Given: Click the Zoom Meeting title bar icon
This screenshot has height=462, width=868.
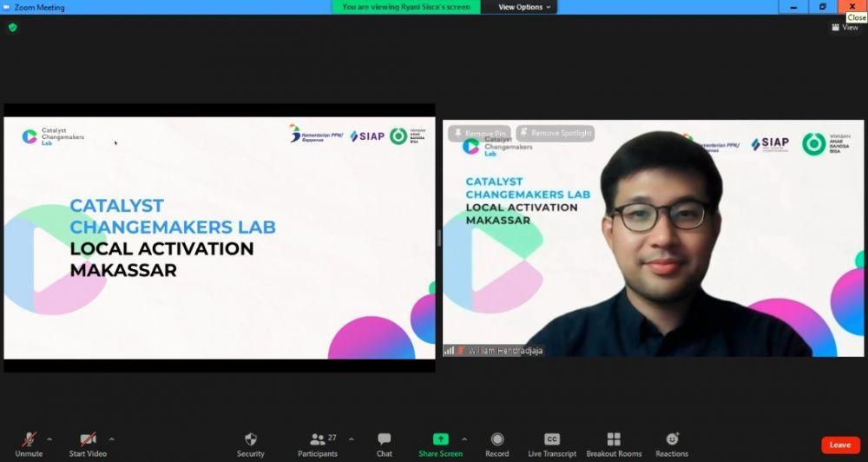Looking at the screenshot, I should pos(7,7).
